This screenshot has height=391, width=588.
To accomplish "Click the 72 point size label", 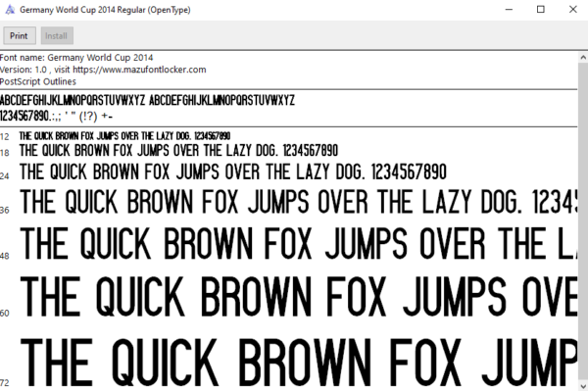I will (x=5, y=383).
